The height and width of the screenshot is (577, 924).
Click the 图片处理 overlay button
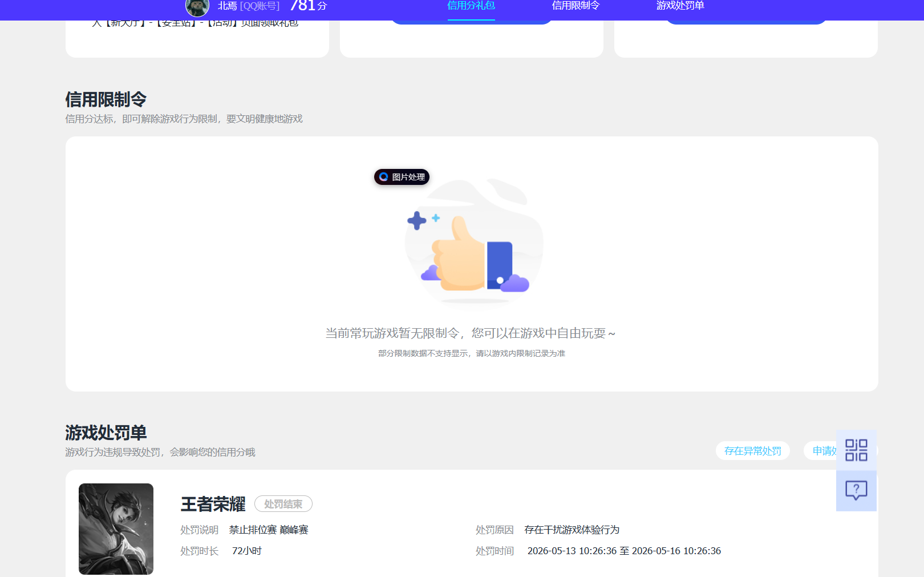[x=402, y=177]
